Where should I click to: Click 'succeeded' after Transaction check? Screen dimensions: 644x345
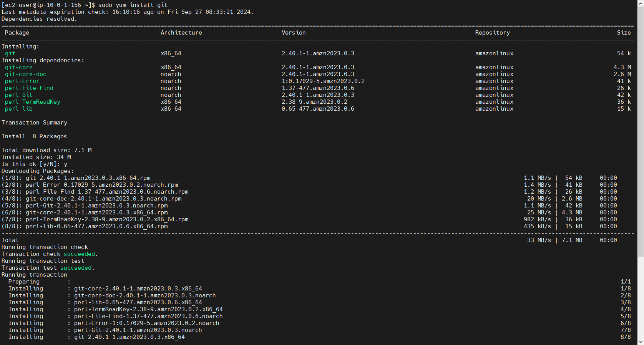(79, 254)
